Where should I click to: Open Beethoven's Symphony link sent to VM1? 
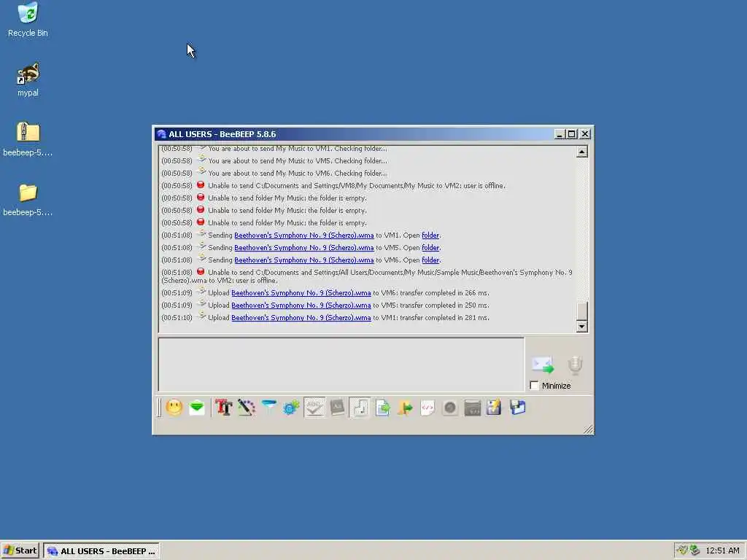tap(304, 236)
